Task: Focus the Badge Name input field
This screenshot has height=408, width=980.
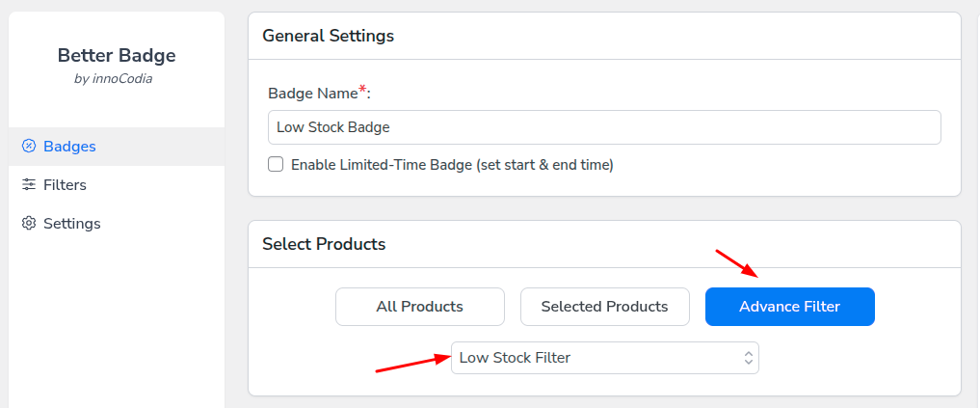Action: coord(604,127)
